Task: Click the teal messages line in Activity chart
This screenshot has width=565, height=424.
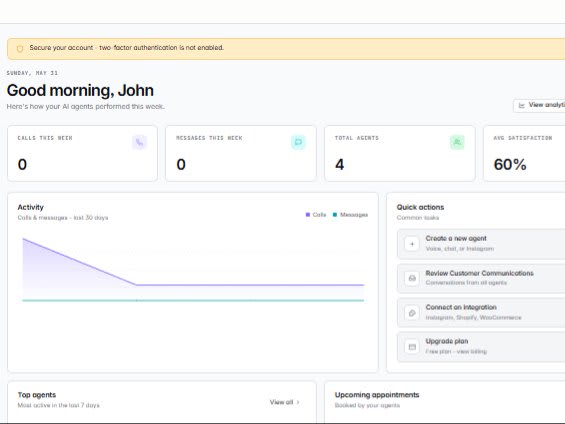Action: [x=193, y=300]
